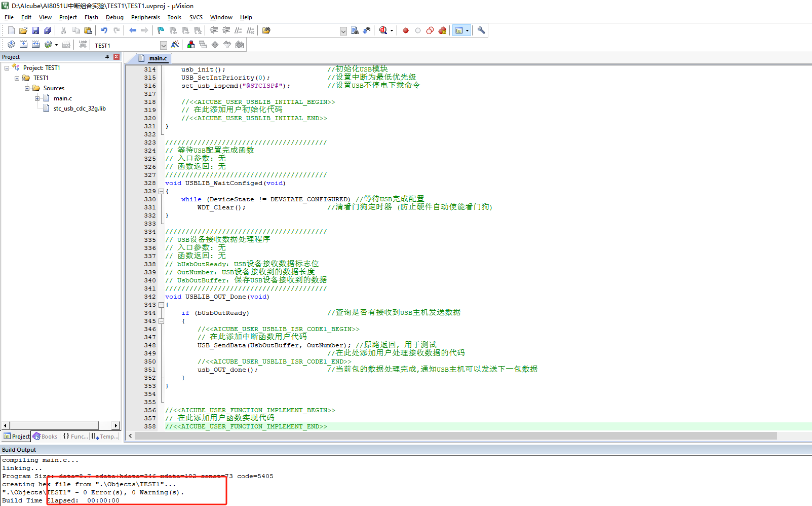Select stc_usb_cdc_32g.lib in the project tree
This screenshot has height=506, width=812.
80,109
